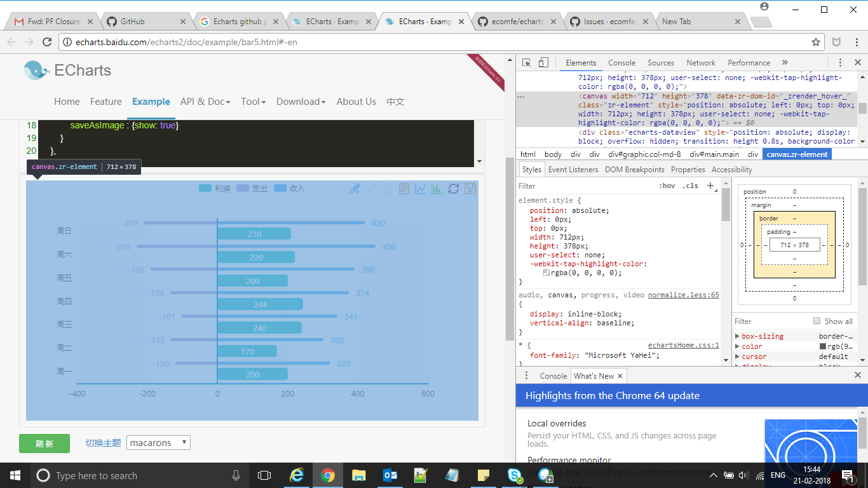This screenshot has height=488, width=868.
Task: Select canvas.zr-element in the DOM breadcrumb
Action: point(797,154)
